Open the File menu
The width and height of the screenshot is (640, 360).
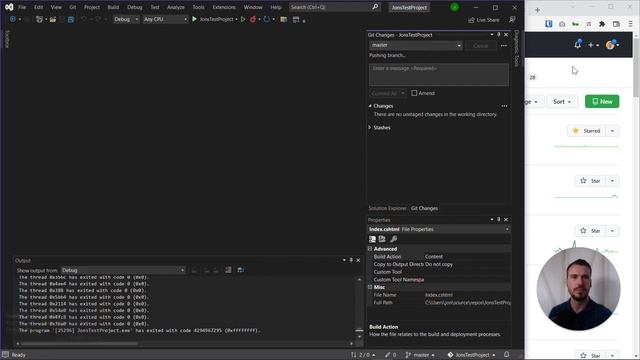click(x=22, y=7)
